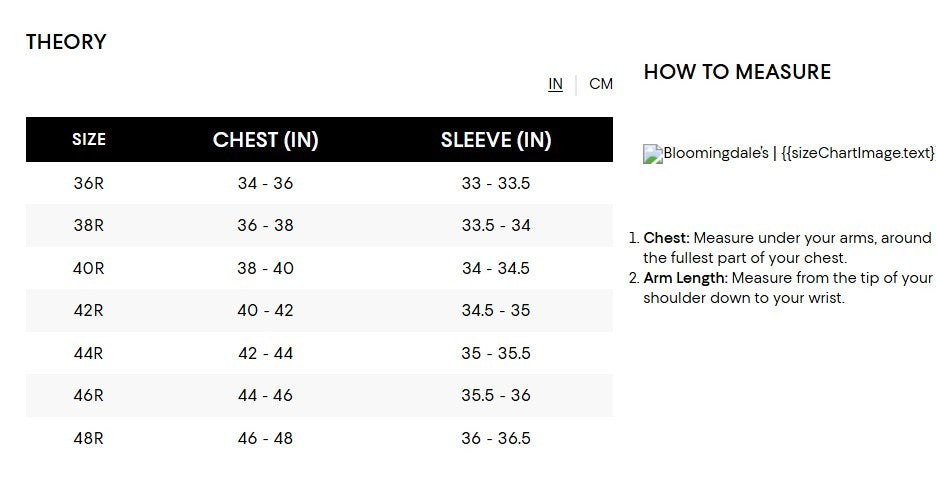
Task: Switch units to CM
Action: click(x=601, y=84)
